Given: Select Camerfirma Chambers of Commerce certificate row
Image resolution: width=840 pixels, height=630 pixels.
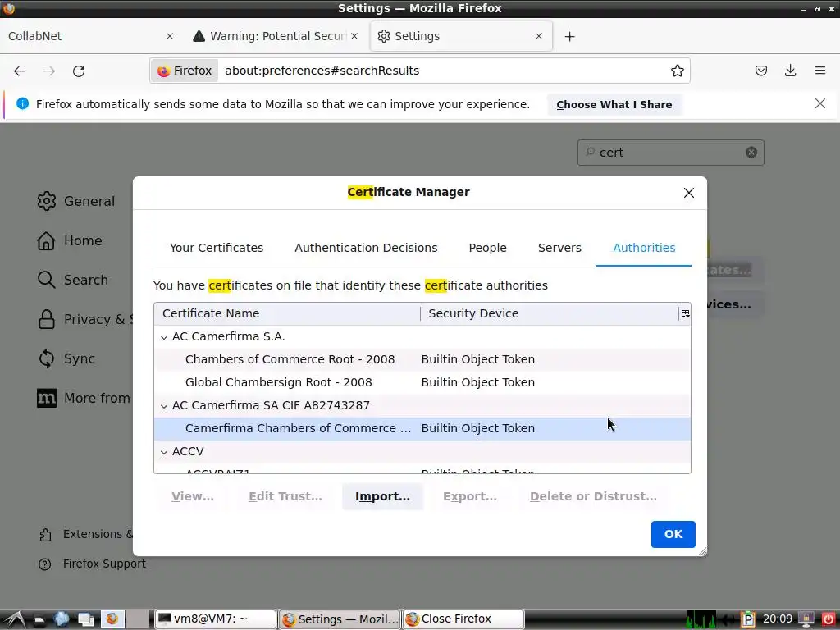Looking at the screenshot, I should [422, 428].
